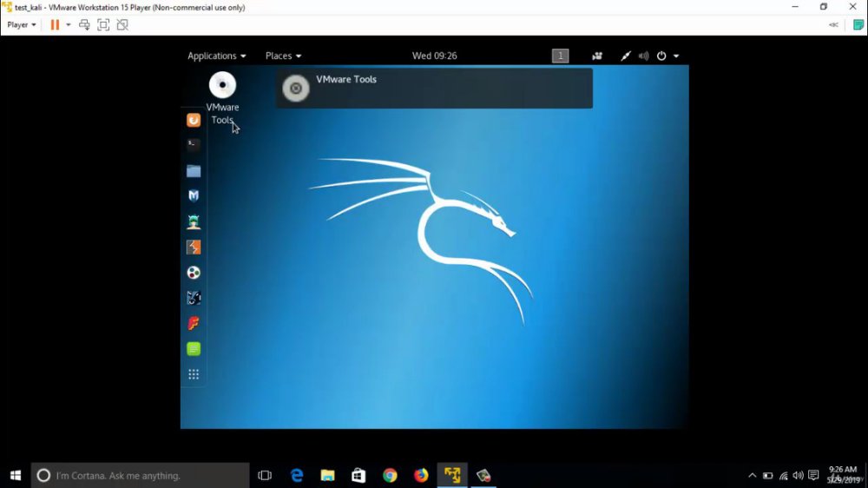This screenshot has height=488, width=868.
Task: Open Kali volume icon in top panel
Action: click(x=643, y=56)
